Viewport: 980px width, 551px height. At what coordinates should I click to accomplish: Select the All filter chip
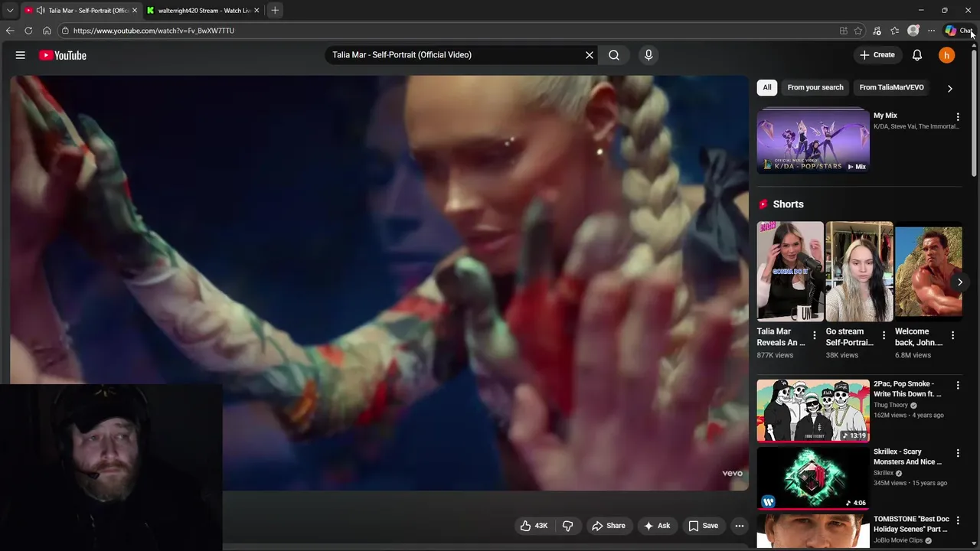pyautogui.click(x=767, y=87)
